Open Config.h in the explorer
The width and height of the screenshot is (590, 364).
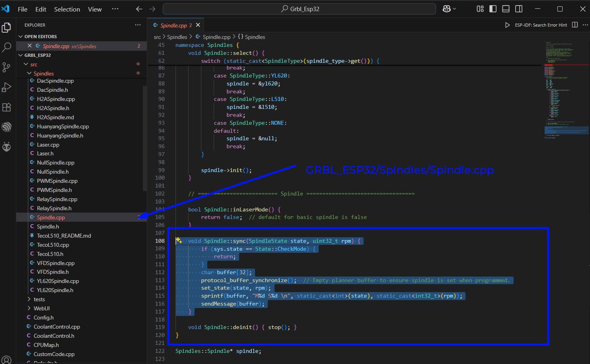tap(43, 318)
